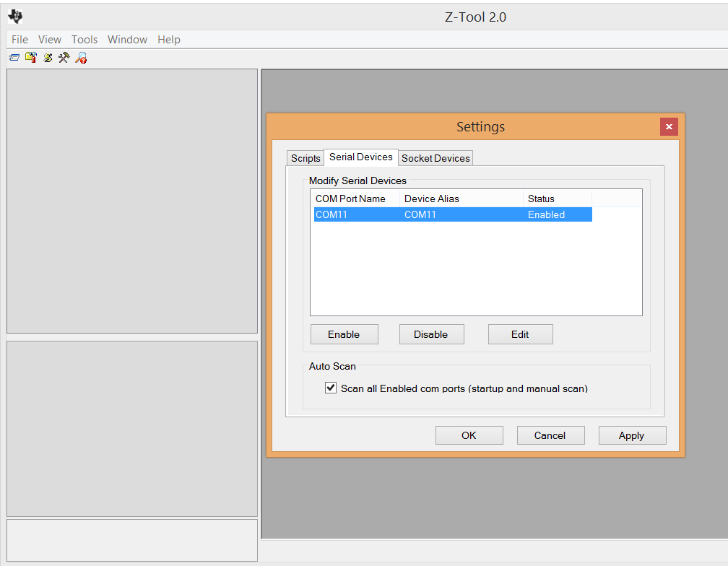Screen dimensions: 728x566
Task: Close the Settings dialog with red X
Action: tap(669, 126)
